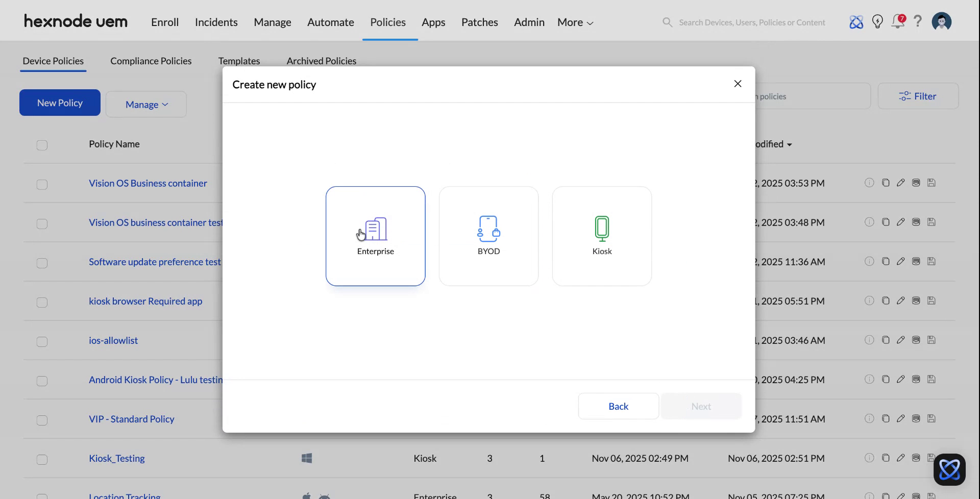The width and height of the screenshot is (980, 499).
Task: Tick the select-all policies checkbox
Action: click(x=42, y=145)
